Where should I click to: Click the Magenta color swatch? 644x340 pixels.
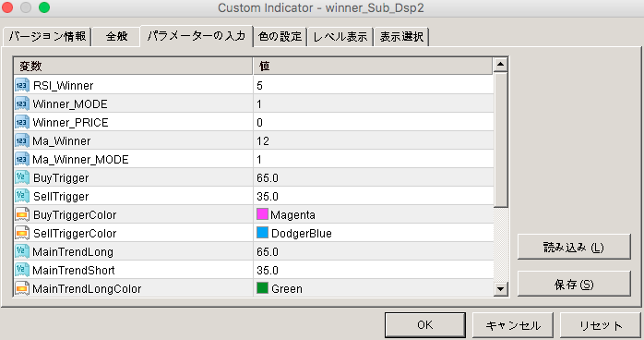[x=262, y=214]
